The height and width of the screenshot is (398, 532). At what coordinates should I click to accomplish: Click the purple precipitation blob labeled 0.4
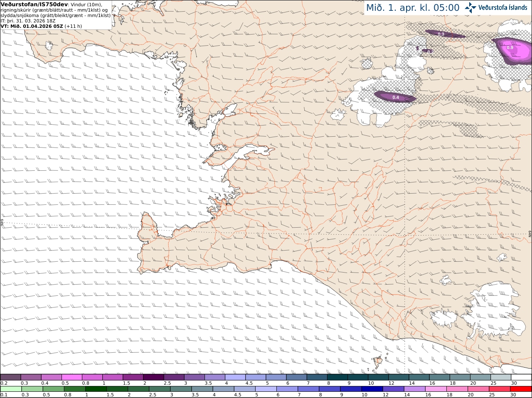tap(395, 97)
